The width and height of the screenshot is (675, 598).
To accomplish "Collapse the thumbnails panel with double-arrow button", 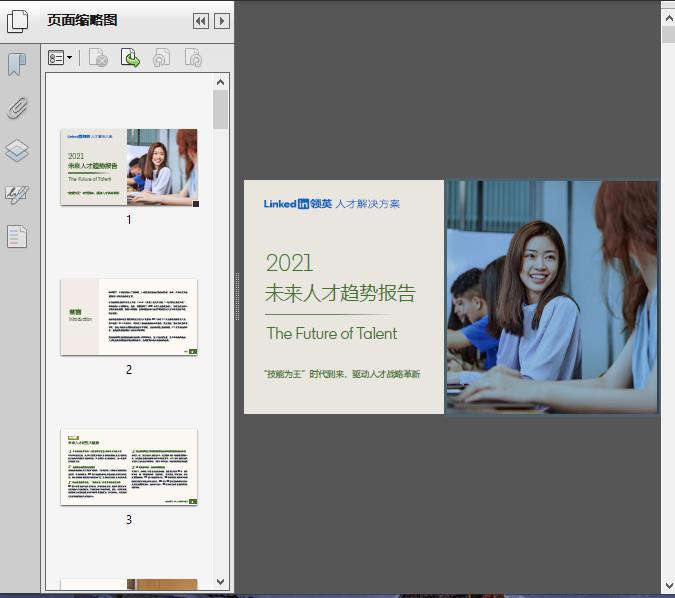I will click(201, 21).
